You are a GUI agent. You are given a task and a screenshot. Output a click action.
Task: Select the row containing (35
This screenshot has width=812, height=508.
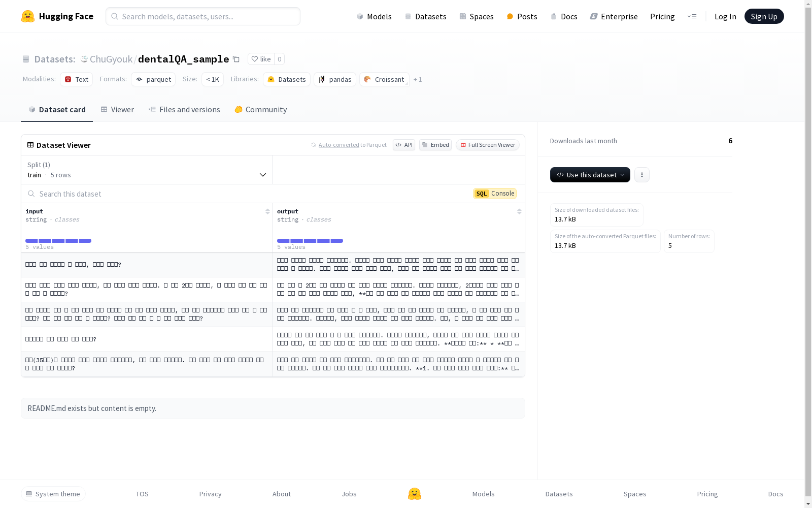273,364
